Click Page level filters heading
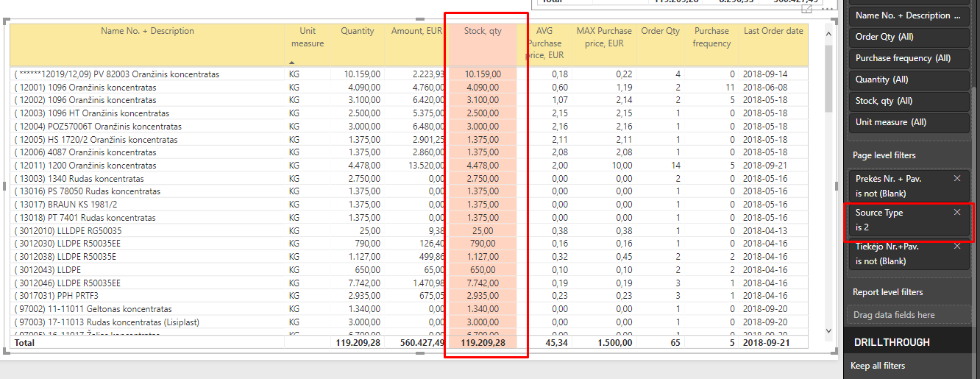The height and width of the screenshot is (379, 980). coord(885,155)
